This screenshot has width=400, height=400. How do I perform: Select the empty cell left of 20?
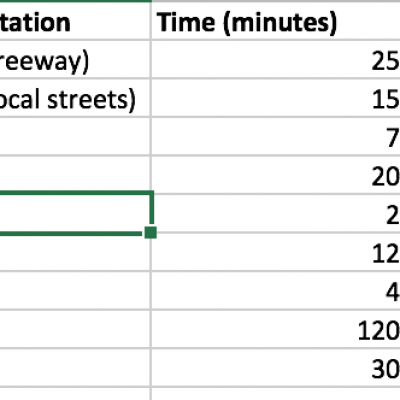(75, 175)
